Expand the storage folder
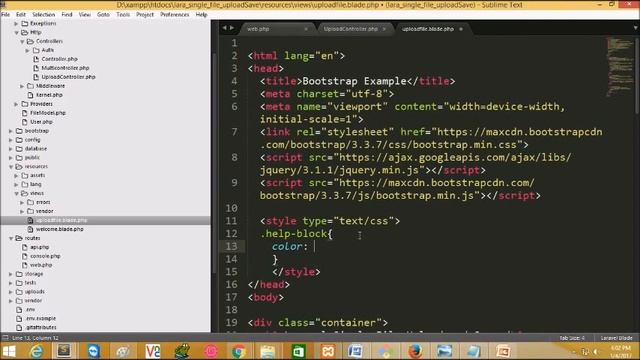This screenshot has height=360, width=640. 11,274
